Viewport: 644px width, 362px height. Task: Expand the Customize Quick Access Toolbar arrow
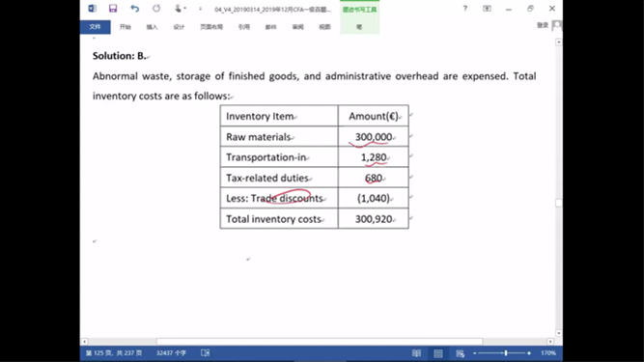click(201, 9)
